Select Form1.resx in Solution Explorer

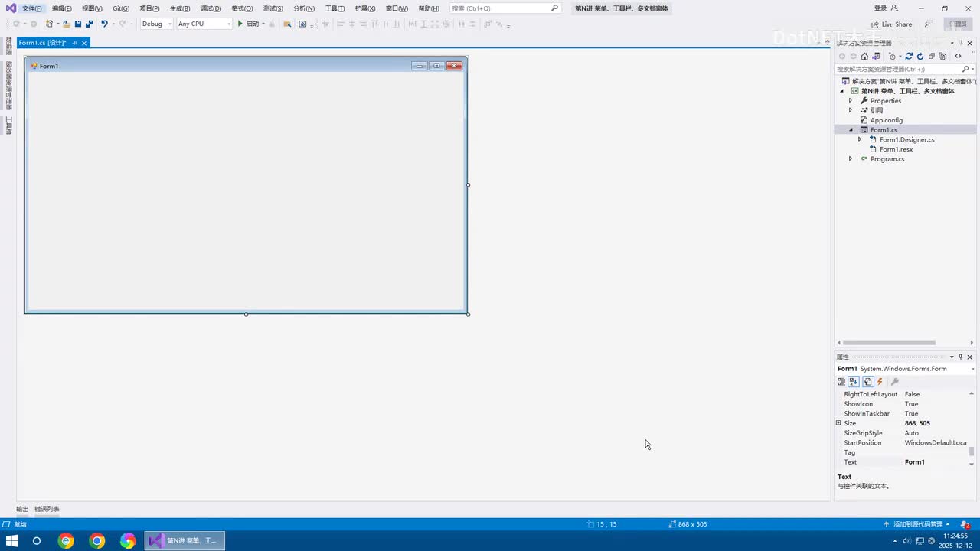click(x=896, y=149)
